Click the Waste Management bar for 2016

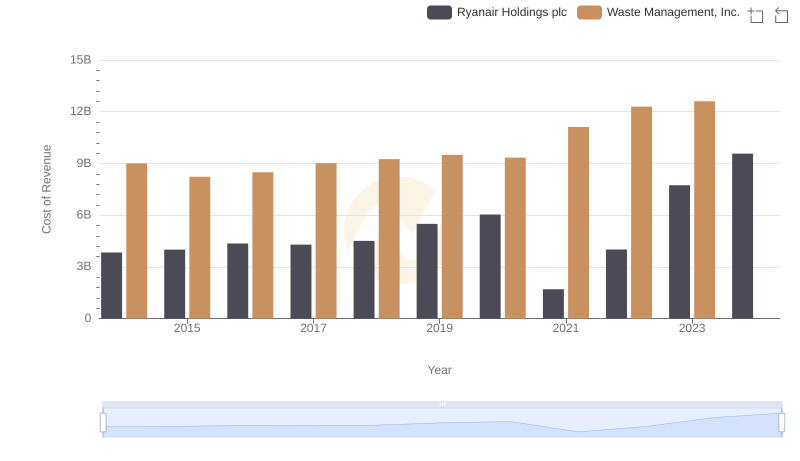point(263,245)
